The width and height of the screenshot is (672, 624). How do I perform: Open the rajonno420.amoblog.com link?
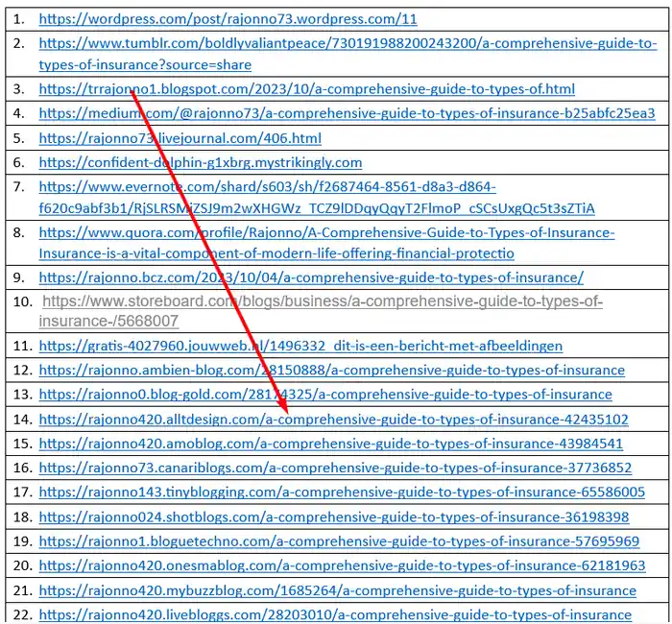[x=331, y=444]
